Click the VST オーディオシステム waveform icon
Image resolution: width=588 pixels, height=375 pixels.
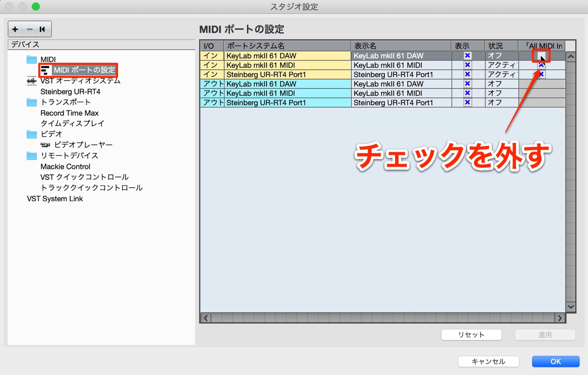[x=32, y=81]
